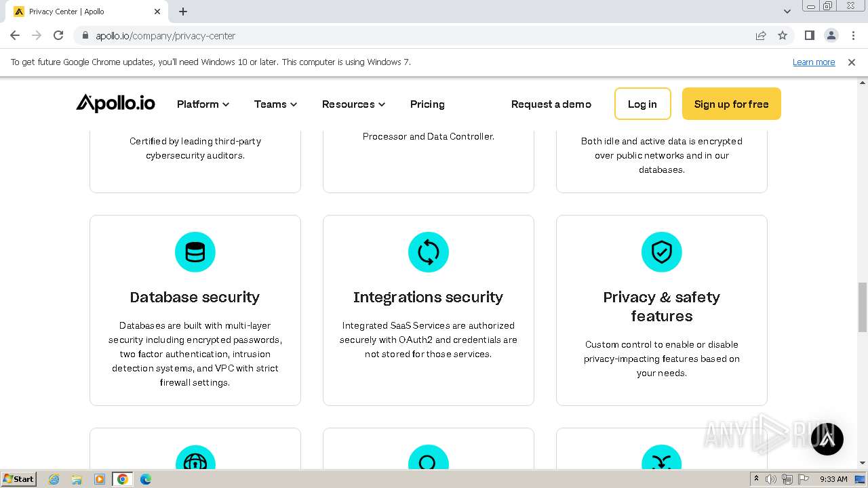Expand the Teams dropdown menu
868x488 pixels.
coord(275,104)
